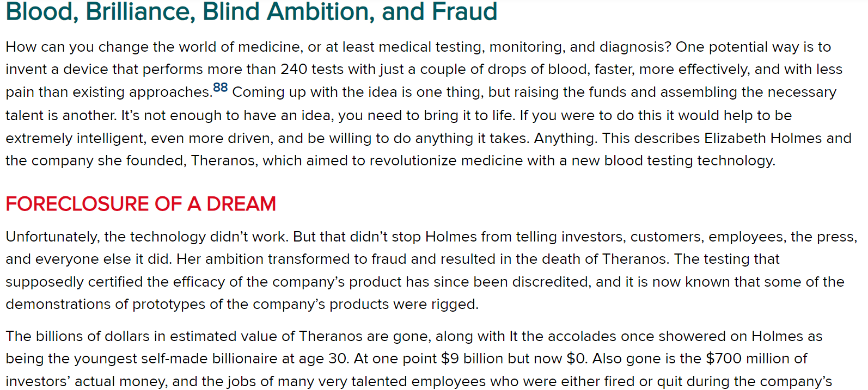Click the number "240" in "240 tests"
This screenshot has height=390, width=868.
(295, 70)
